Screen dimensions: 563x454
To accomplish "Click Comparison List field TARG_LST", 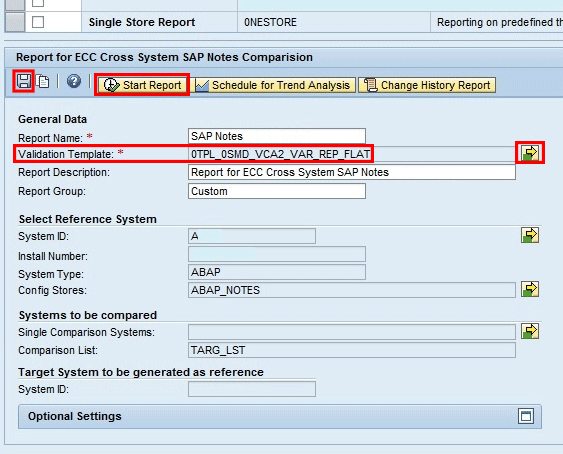I will (x=352, y=350).
